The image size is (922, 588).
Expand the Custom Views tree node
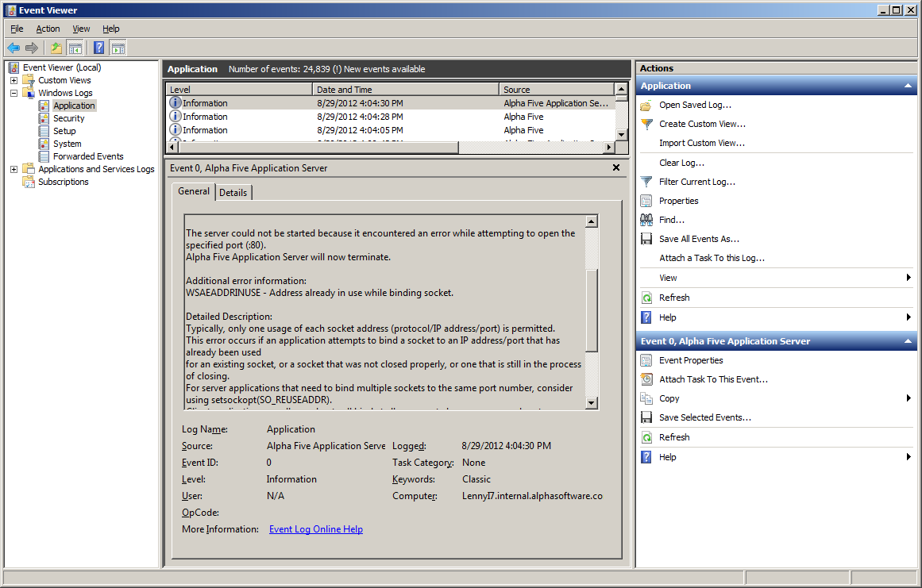coord(14,80)
